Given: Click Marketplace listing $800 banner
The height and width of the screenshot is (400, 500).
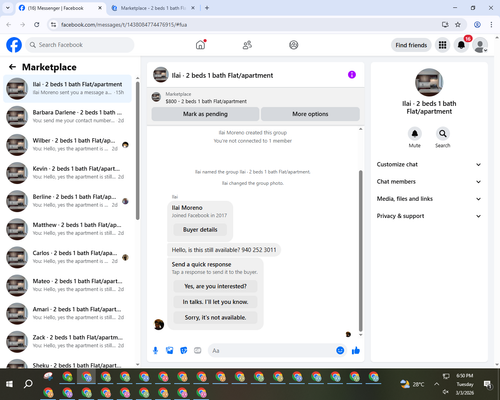Looking at the screenshot, I should [x=256, y=98].
